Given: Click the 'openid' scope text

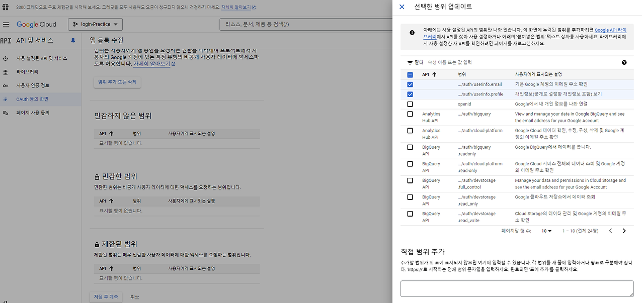Looking at the screenshot, I should pos(464,104).
